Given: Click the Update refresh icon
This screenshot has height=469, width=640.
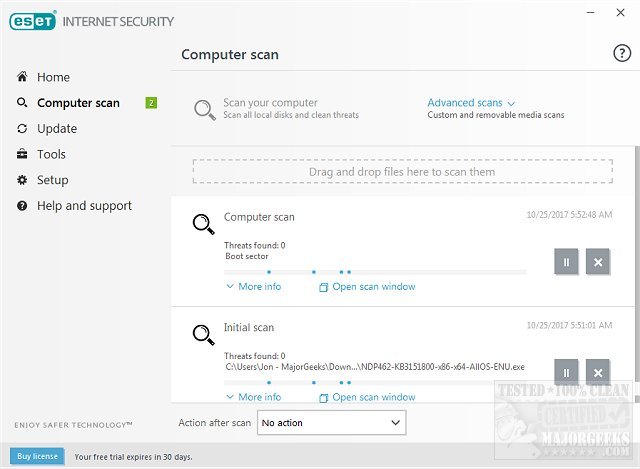Looking at the screenshot, I should (23, 128).
